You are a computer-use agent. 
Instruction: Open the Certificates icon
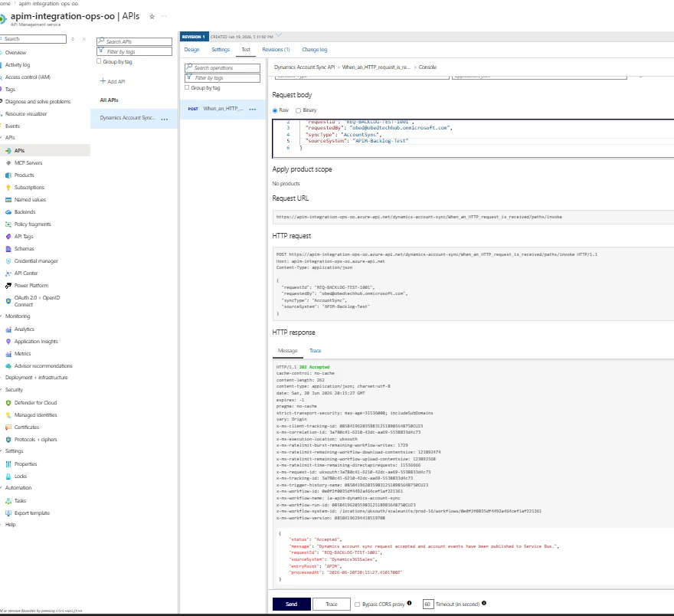pyautogui.click(x=8, y=428)
